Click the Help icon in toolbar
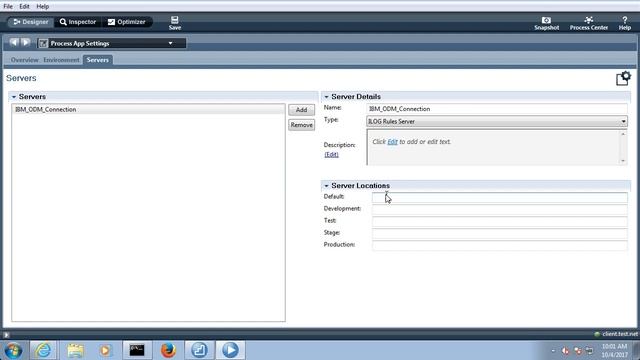This screenshot has width=640, height=360. (624, 24)
